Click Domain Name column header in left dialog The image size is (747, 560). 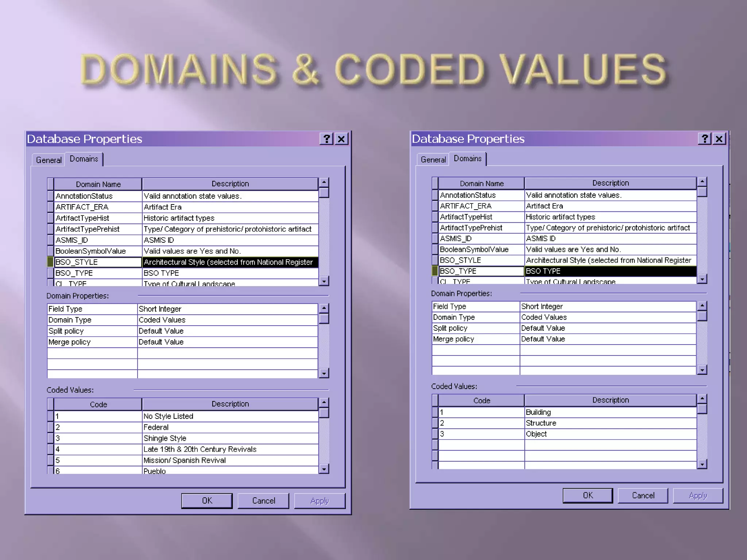(98, 184)
